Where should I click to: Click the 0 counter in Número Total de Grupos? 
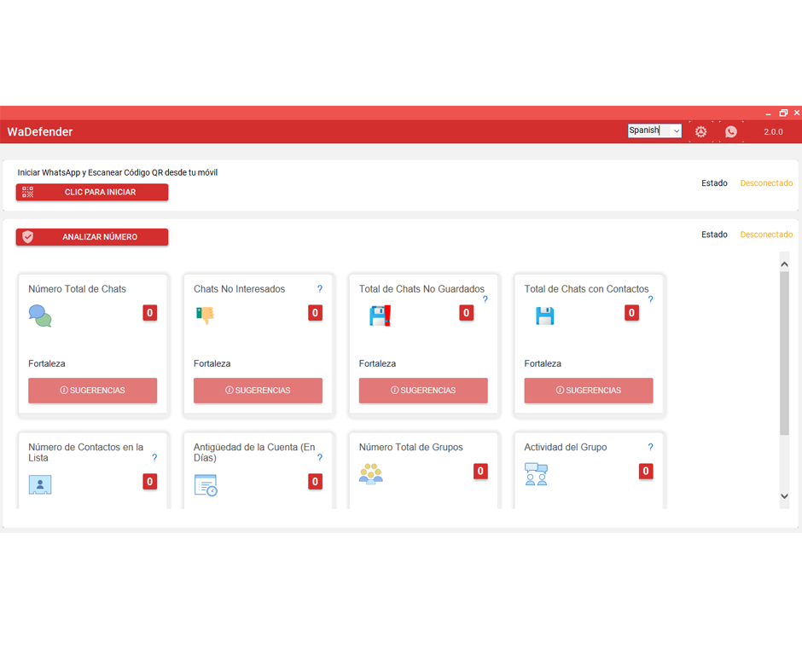(x=480, y=471)
